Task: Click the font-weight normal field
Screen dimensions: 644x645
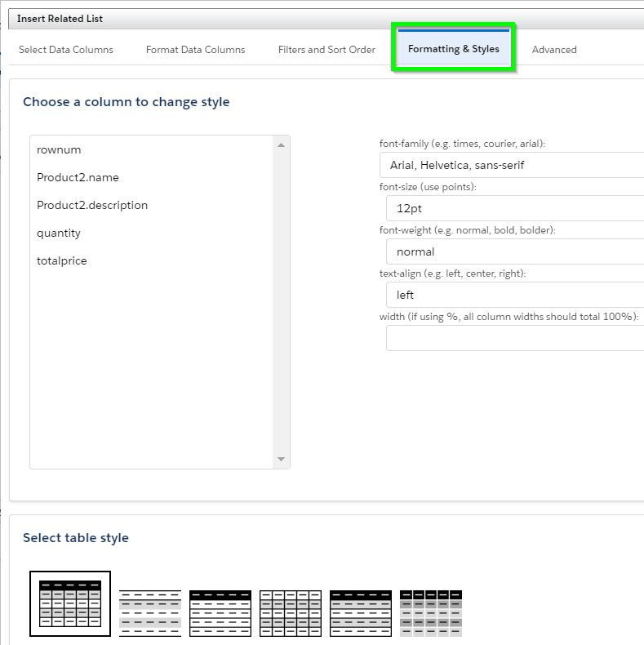Action: pos(515,251)
